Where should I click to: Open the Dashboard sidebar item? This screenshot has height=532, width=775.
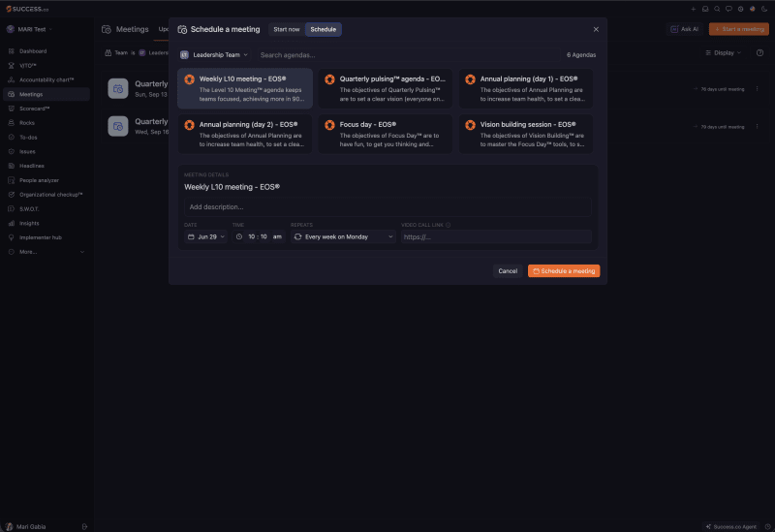click(x=46, y=51)
